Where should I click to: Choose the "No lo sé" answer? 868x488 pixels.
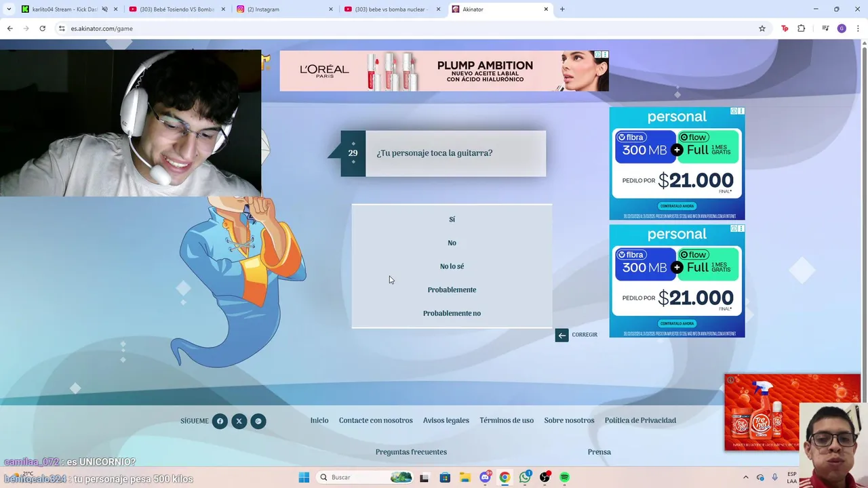(x=452, y=266)
